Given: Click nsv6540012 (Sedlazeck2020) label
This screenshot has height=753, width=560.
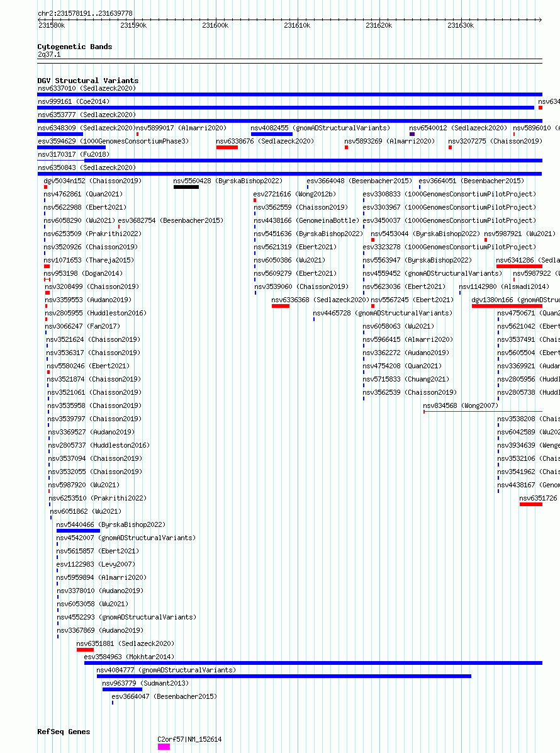Looking at the screenshot, I should click(458, 128).
